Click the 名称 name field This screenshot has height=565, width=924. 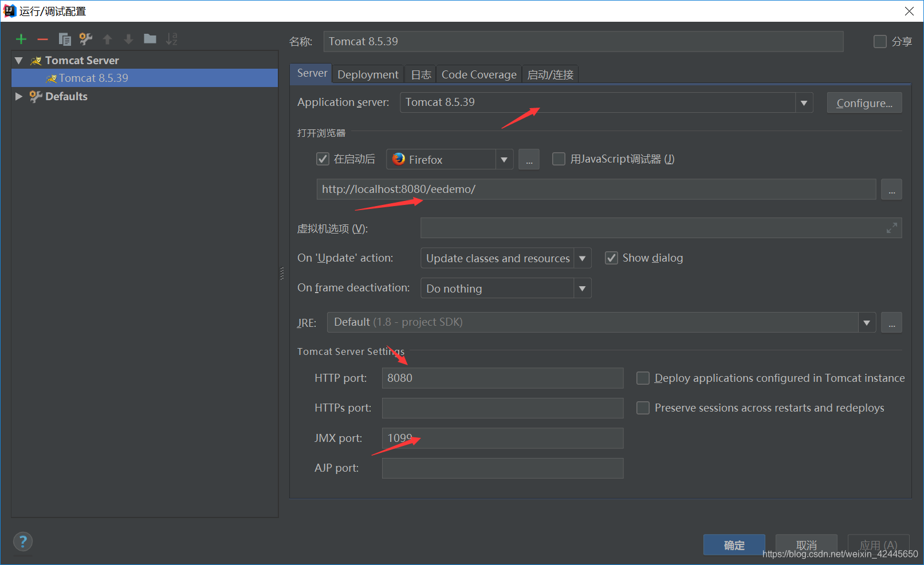pos(583,41)
